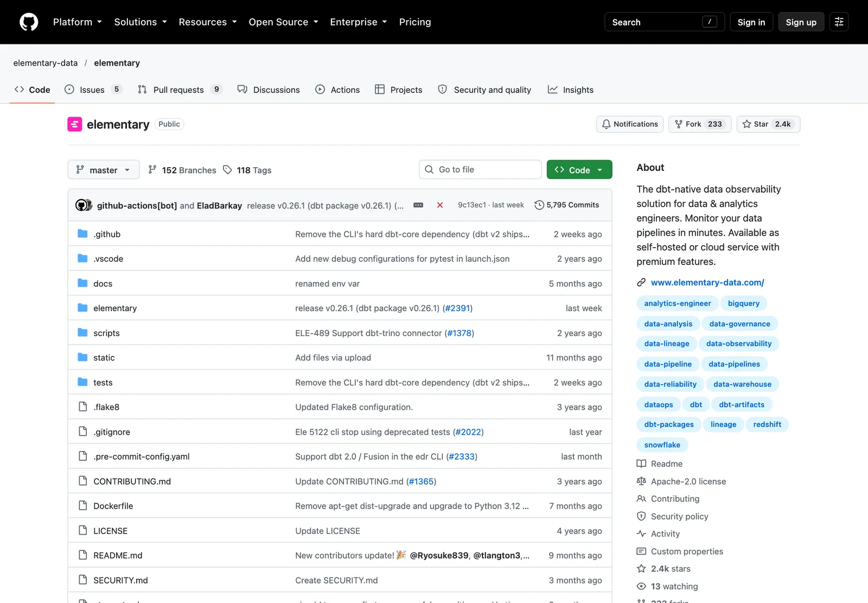Click the Readme book icon
Screen dimensions: 868x603
641,464
